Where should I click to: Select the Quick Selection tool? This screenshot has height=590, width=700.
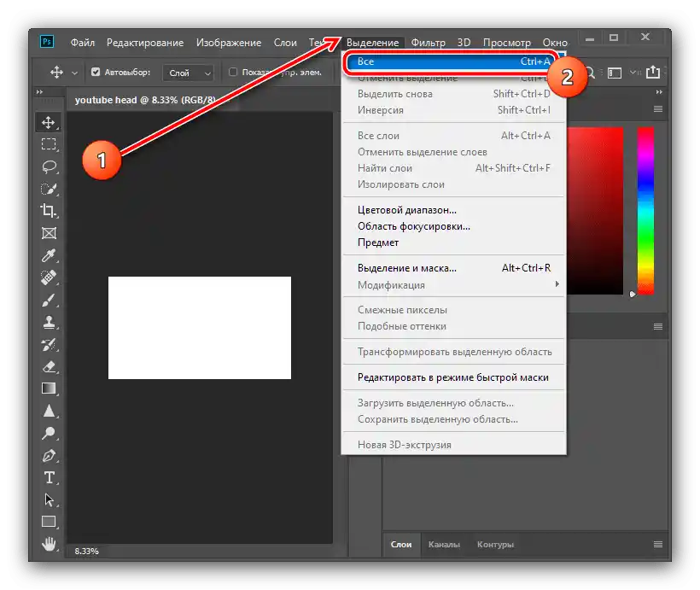coord(49,189)
